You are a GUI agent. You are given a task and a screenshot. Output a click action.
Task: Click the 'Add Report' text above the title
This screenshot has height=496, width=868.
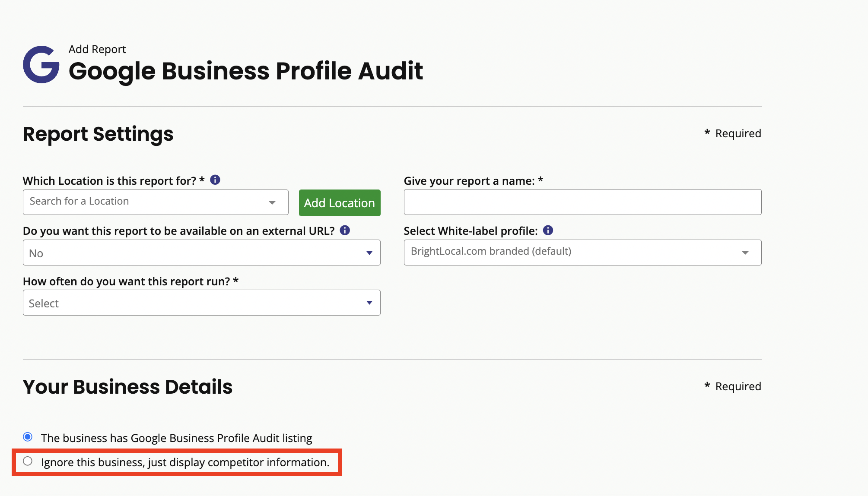97,49
